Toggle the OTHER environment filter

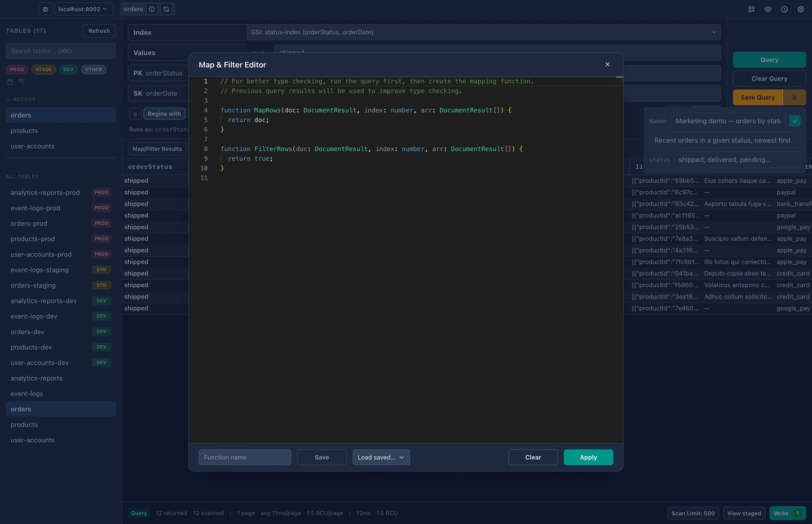94,69
